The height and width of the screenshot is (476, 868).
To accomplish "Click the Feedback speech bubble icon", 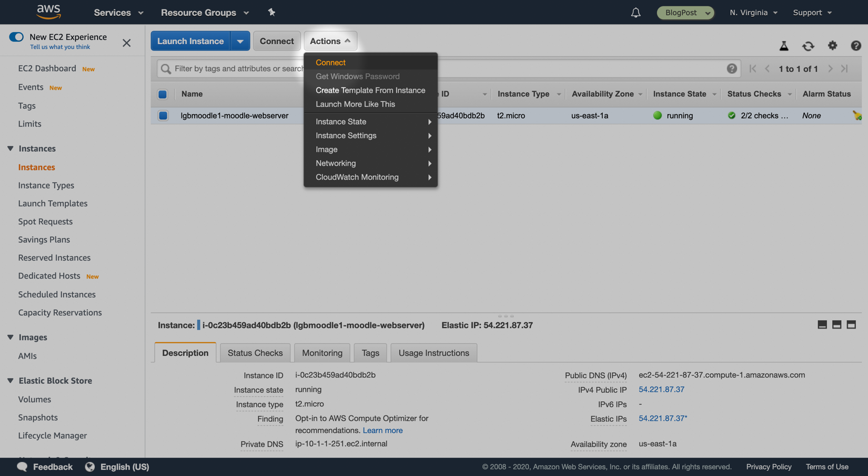I will point(22,467).
